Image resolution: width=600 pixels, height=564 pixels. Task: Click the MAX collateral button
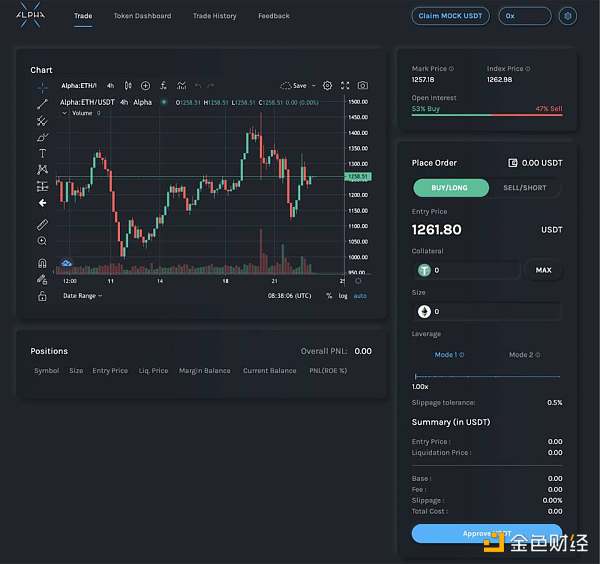[543, 270]
